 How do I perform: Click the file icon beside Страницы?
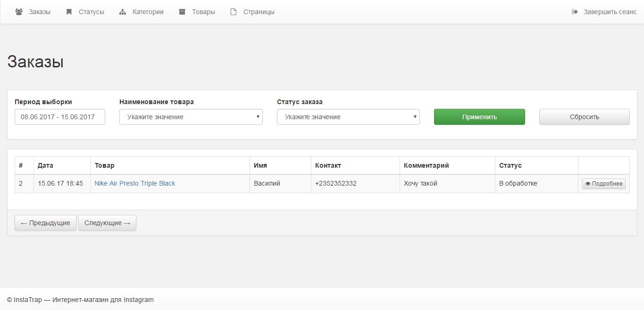click(x=233, y=12)
